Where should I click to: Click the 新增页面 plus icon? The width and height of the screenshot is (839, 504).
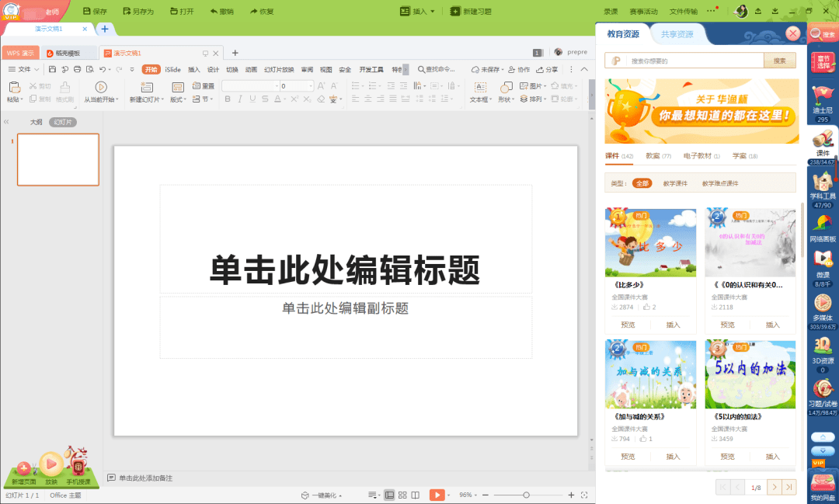coord(23,468)
